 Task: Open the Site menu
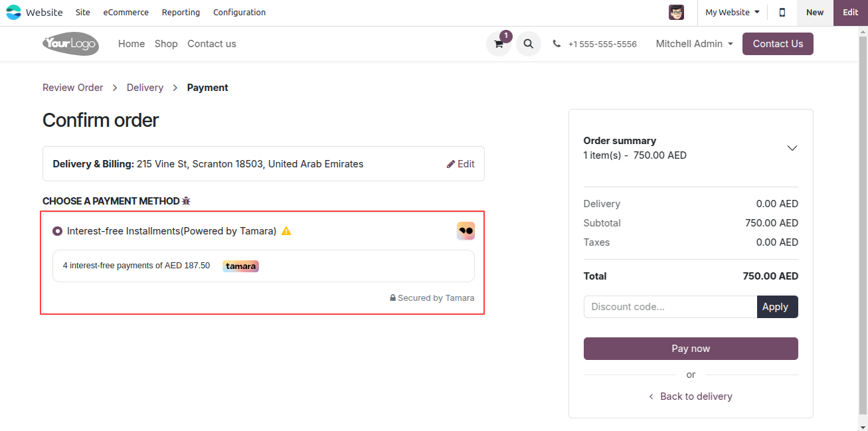tap(83, 12)
